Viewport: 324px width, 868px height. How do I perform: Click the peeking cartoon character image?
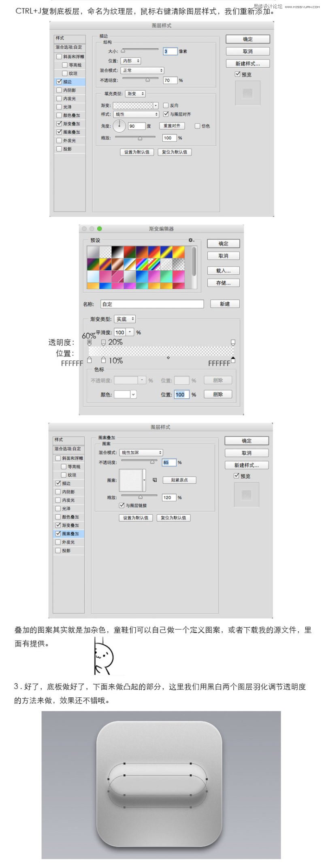(x=104, y=656)
